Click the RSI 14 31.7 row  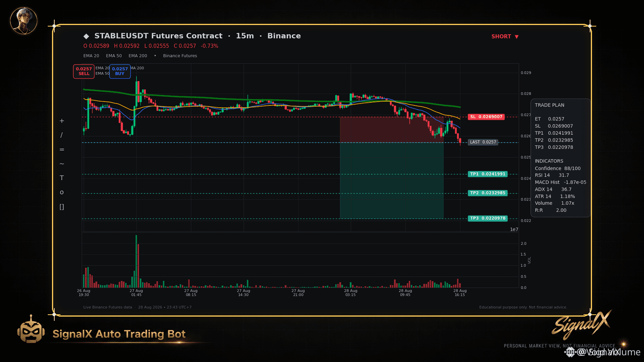point(552,175)
